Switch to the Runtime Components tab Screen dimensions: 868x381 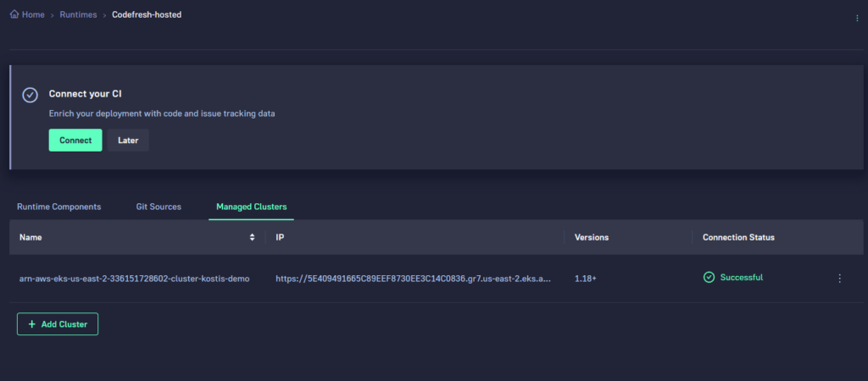pyautogui.click(x=58, y=207)
